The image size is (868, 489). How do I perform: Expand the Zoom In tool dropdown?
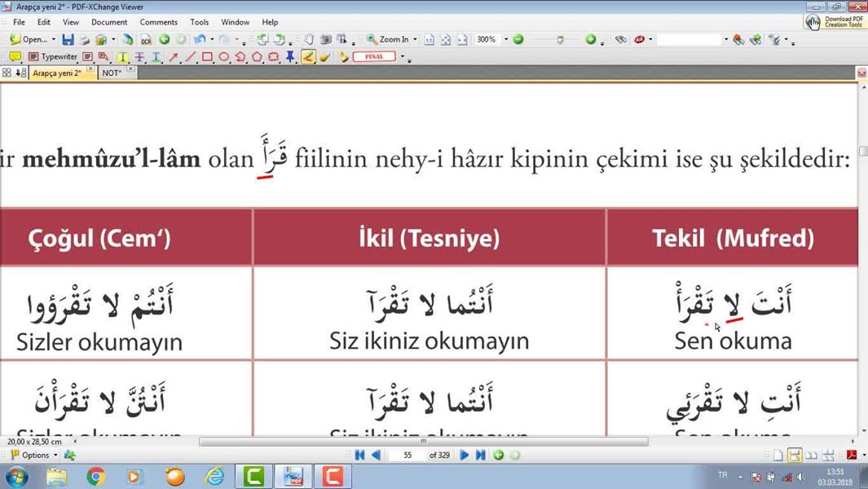(x=415, y=40)
